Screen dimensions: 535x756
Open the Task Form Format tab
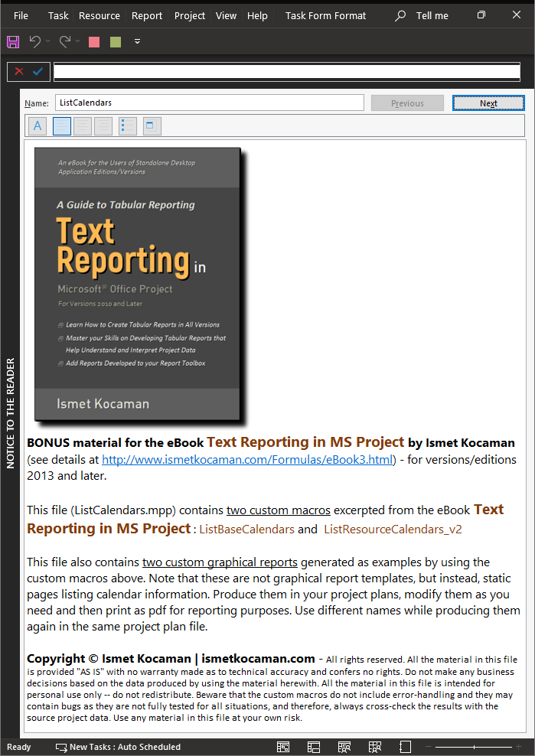click(325, 15)
